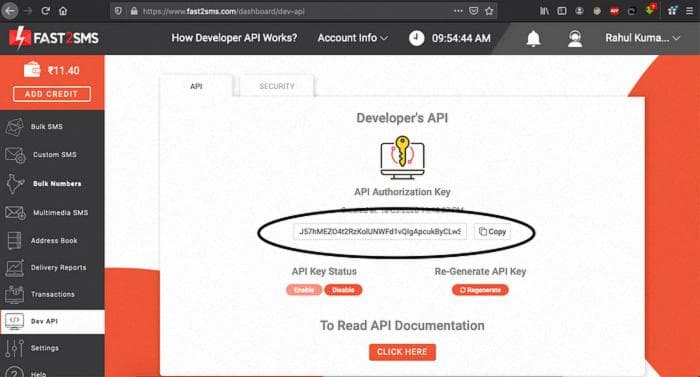Viewport: 700px width, 377px height.
Task: Open Address Book sidebar item
Action: point(52,240)
